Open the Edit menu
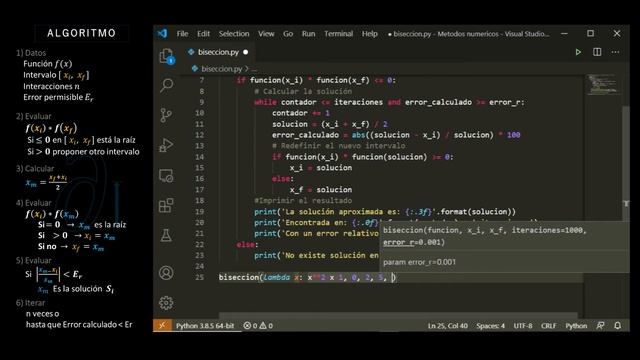The image size is (640, 360). pyautogui.click(x=203, y=34)
